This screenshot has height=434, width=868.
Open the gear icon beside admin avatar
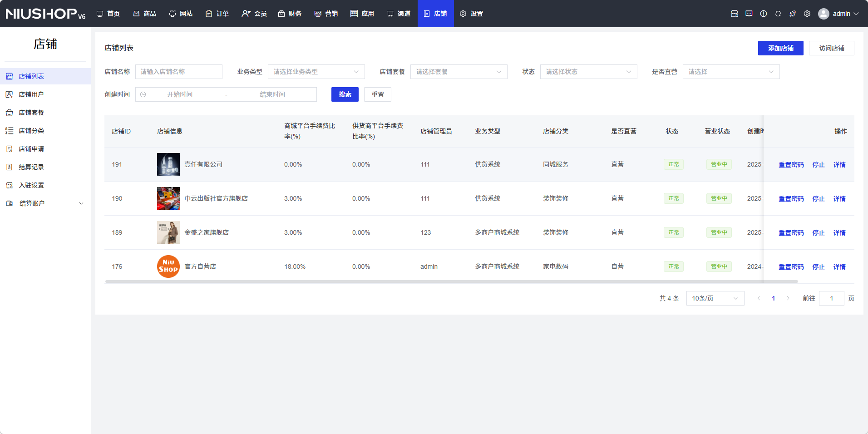pos(807,14)
